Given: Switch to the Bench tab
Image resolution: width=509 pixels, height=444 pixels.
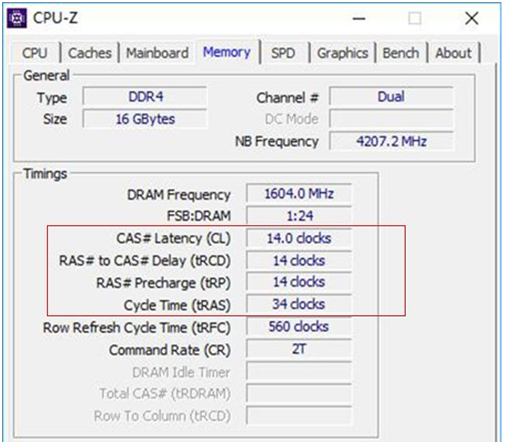Looking at the screenshot, I should point(401,53).
